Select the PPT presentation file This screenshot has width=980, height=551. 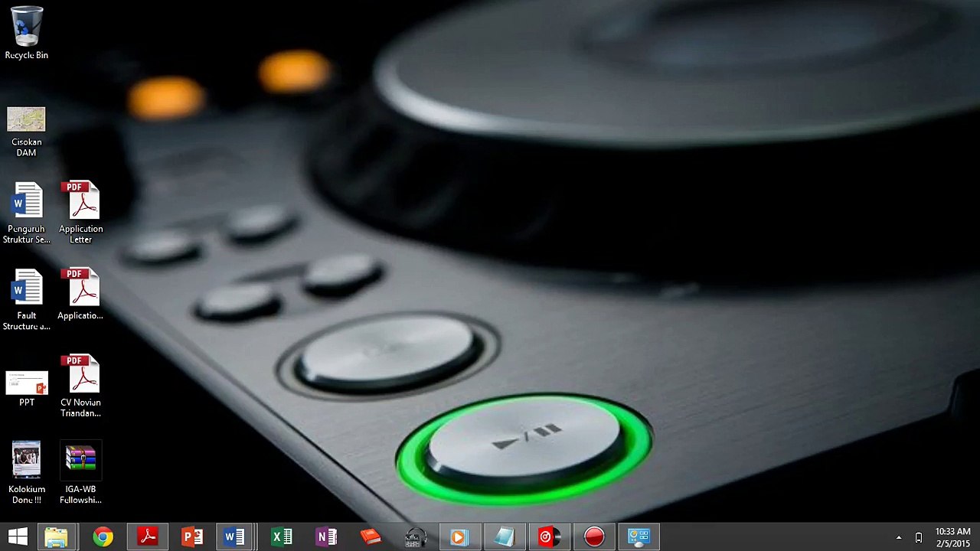27,387
